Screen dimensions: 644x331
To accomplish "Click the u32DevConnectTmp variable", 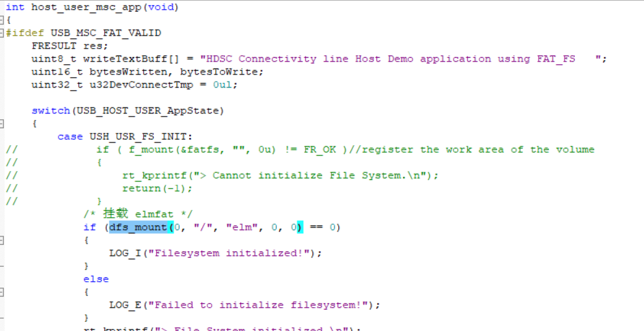I will click(x=141, y=85).
